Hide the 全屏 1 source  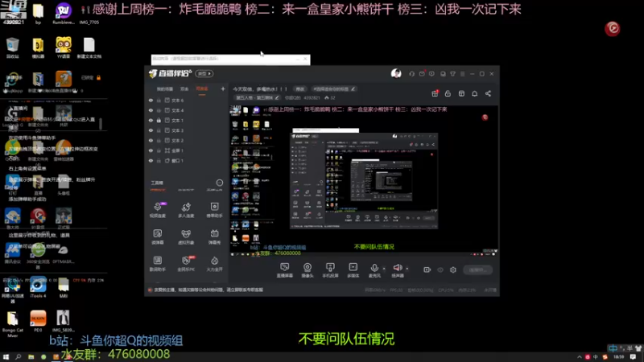[151, 150]
